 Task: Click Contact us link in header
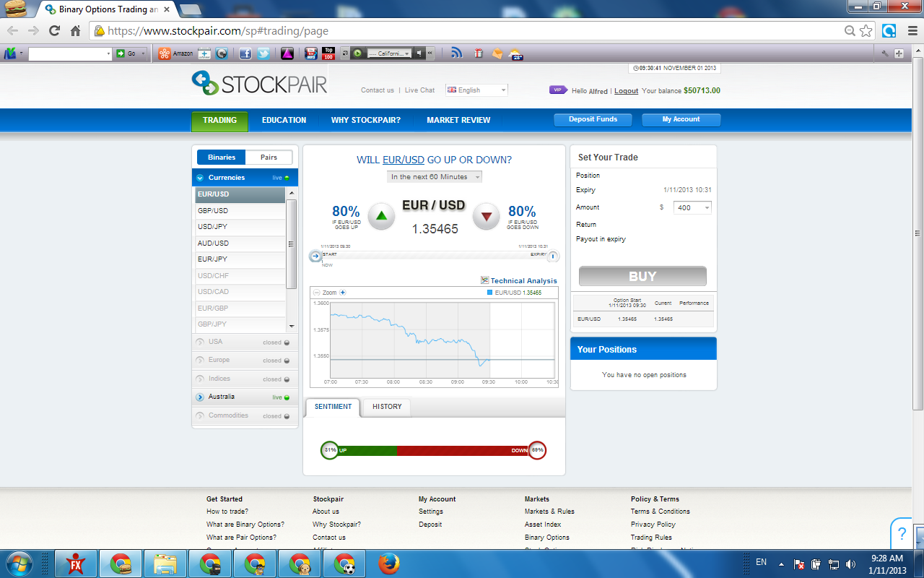tap(378, 90)
